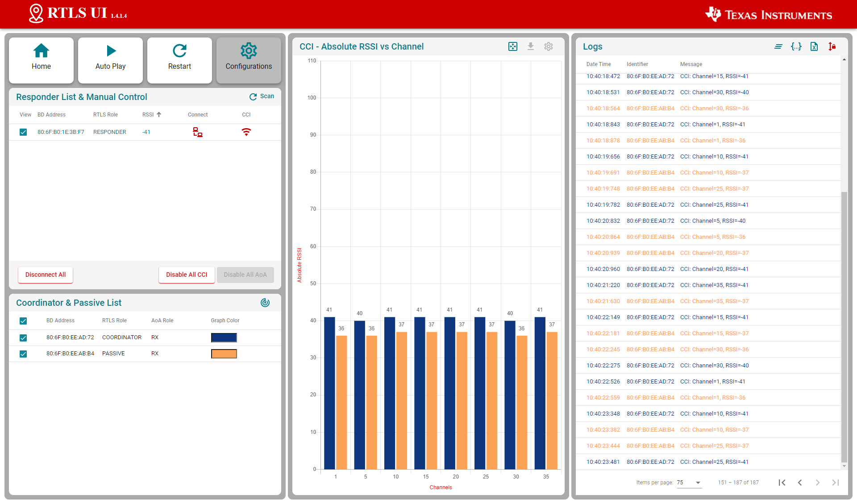Uncheck the responder 80:6F:B0:1E:3B:F7 view checkbox
The image size is (857, 504).
[23, 132]
